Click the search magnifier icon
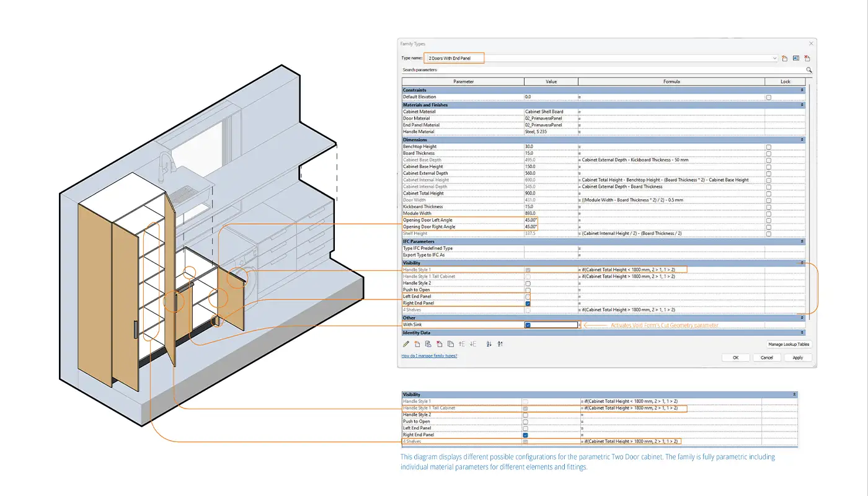Image resolution: width=868 pixels, height=496 pixels. 808,71
